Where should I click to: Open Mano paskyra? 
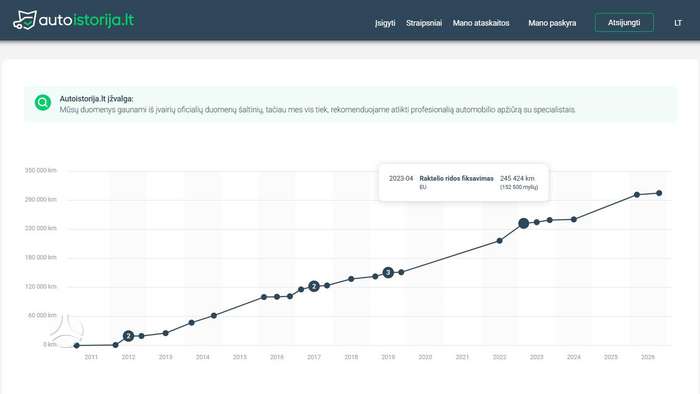552,23
